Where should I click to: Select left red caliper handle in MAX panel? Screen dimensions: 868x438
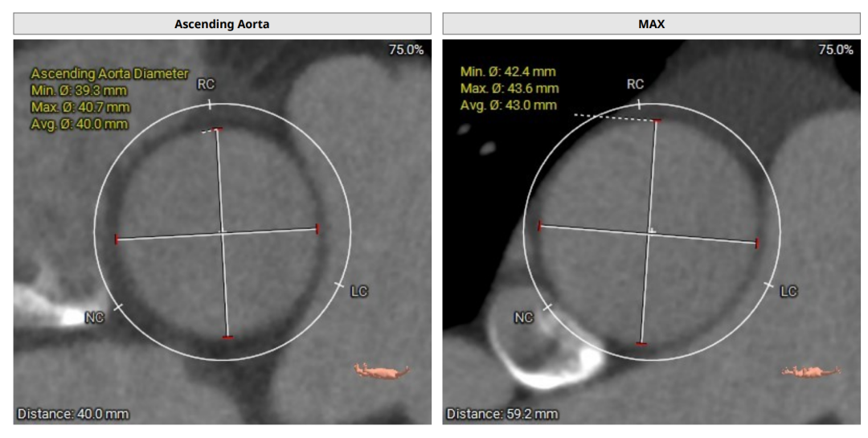coord(540,225)
